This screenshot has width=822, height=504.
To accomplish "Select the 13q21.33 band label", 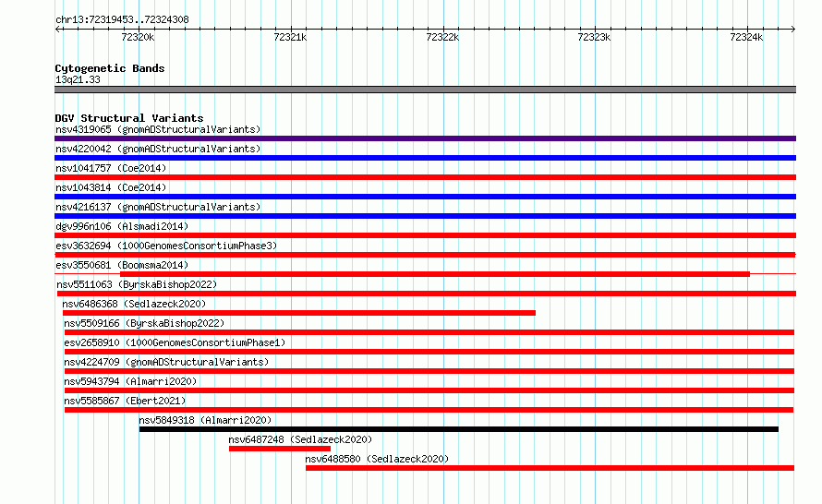I will [78, 79].
